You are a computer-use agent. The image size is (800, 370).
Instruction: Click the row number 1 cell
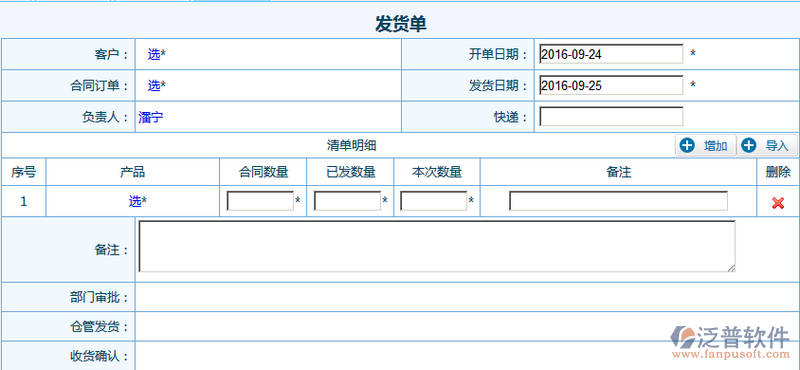click(23, 202)
